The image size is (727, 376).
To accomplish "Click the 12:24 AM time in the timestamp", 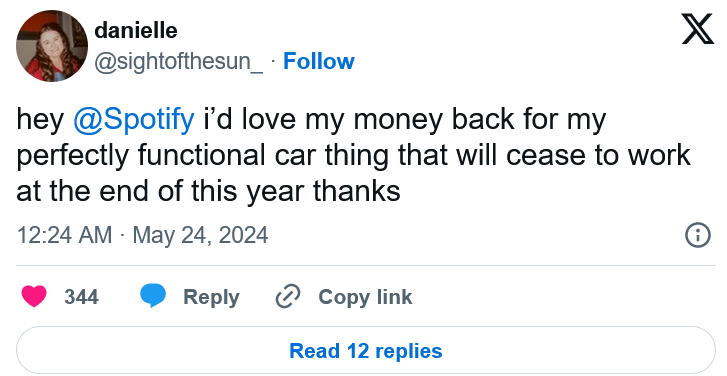I will click(64, 235).
